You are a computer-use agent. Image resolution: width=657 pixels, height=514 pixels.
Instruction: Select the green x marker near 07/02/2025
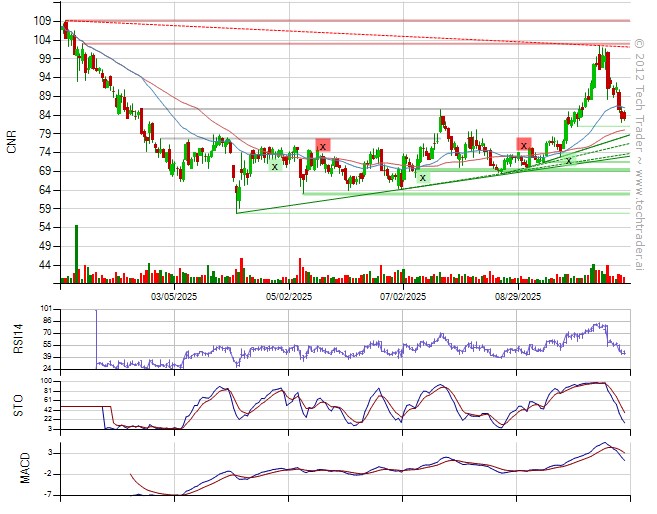tap(422, 177)
